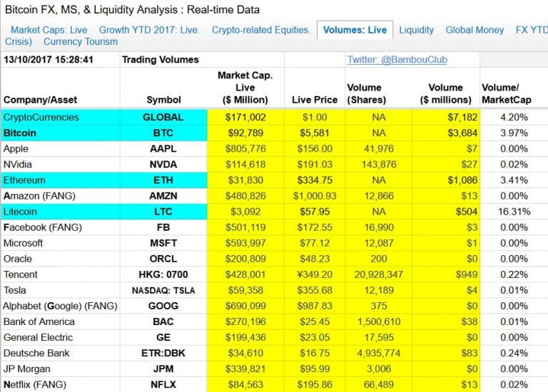Open the Currency Tourism tab
This screenshot has height=392, width=548.
81,41
